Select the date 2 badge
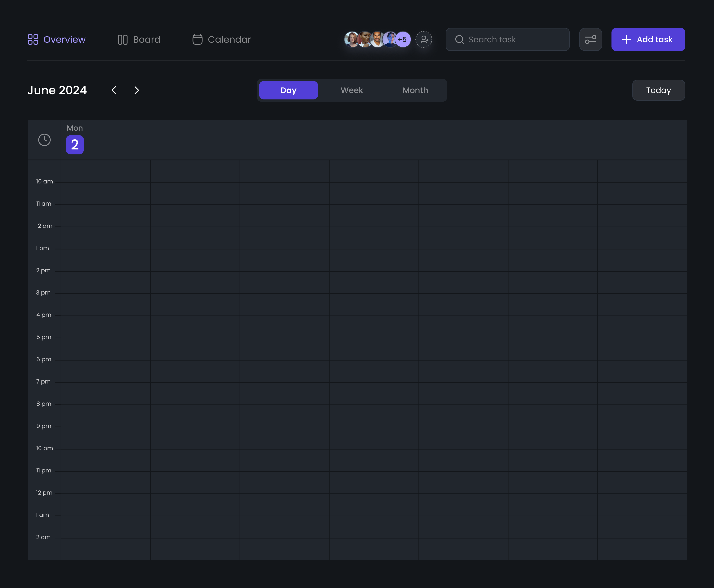Screen dimensions: 714x588 (x=75, y=145)
